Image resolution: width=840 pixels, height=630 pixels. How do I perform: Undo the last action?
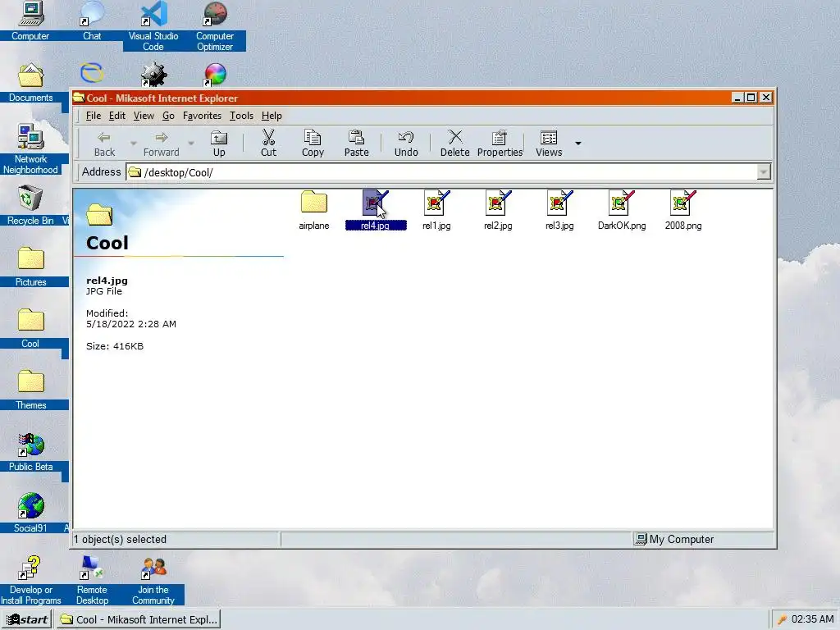406,144
